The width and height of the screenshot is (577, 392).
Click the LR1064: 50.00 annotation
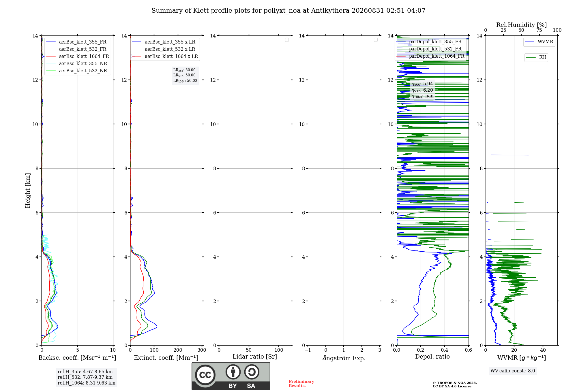click(x=185, y=81)
